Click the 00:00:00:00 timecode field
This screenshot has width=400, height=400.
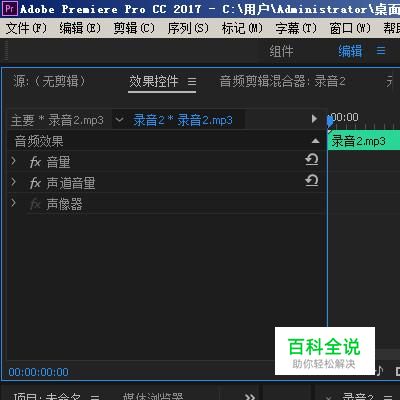pos(38,372)
